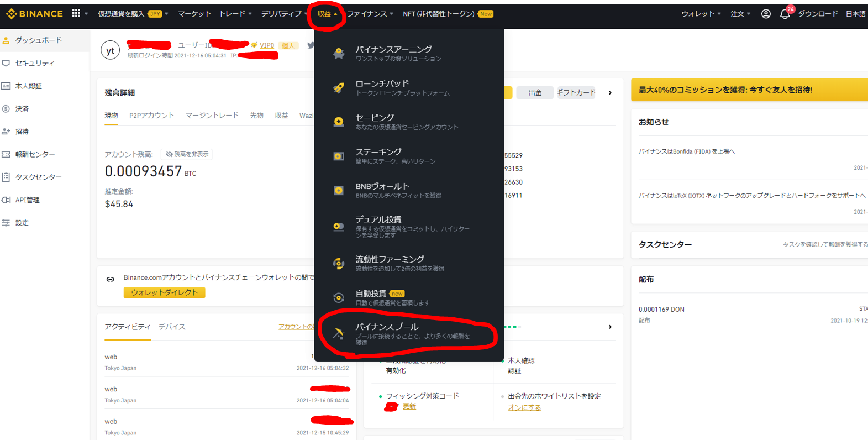Switch to the P2Pアカウント tab
868x440 pixels.
tap(151, 116)
